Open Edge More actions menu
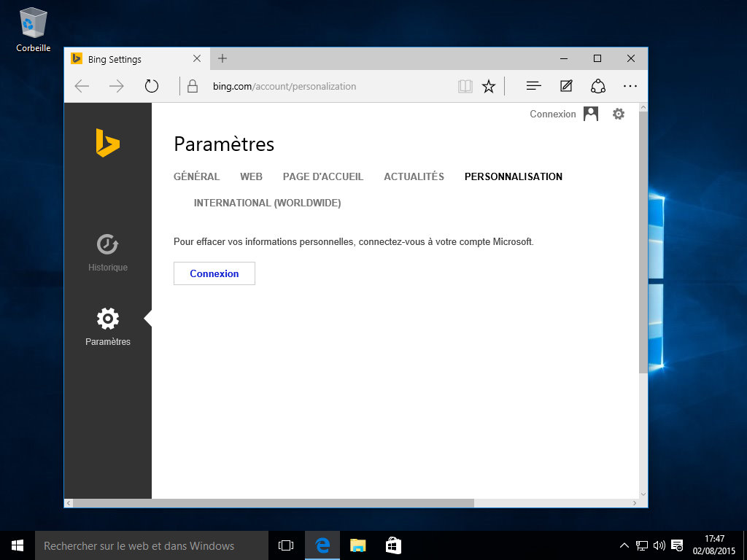This screenshot has width=747, height=560. coord(630,86)
